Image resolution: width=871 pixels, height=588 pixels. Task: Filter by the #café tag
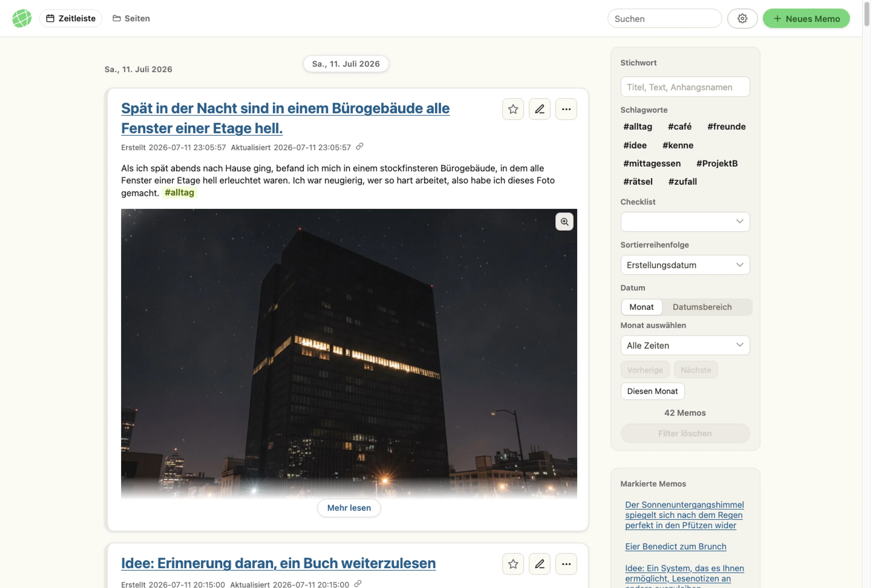[x=680, y=126]
